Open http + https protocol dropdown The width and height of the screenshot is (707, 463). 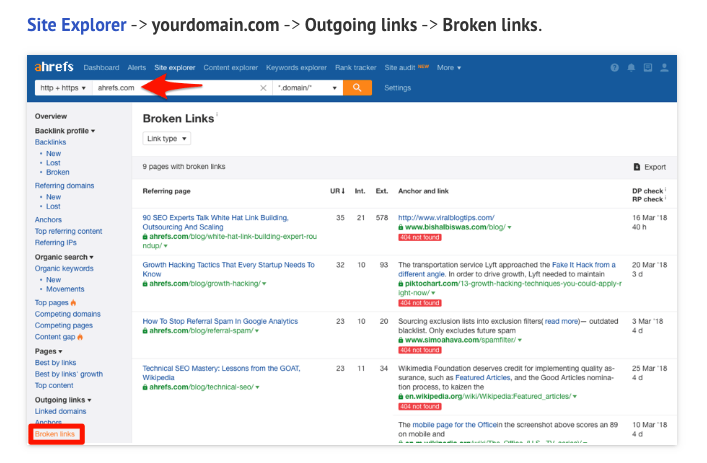click(63, 88)
